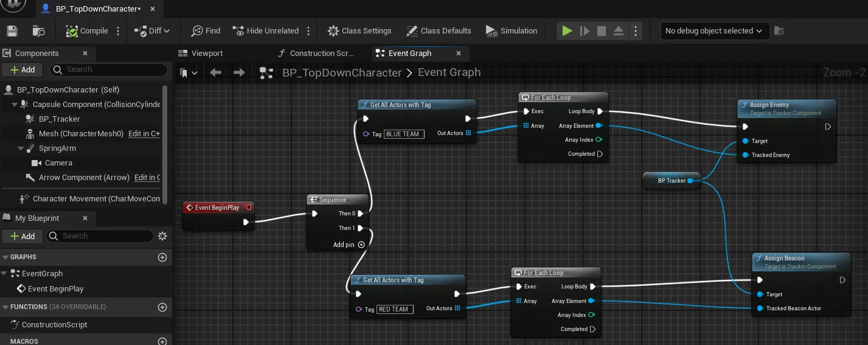The height and width of the screenshot is (345, 868).
Task: Close the Event Graph tab
Action: pyautogui.click(x=459, y=54)
